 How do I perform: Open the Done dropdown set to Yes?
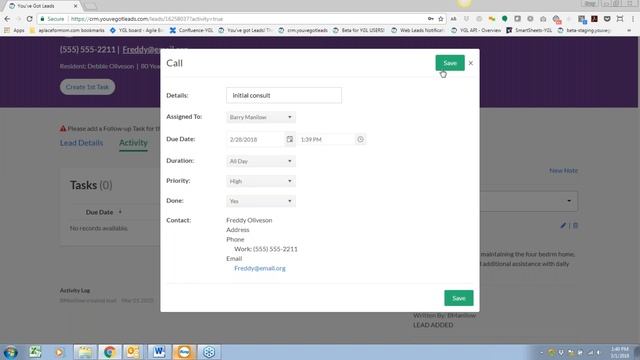click(x=261, y=201)
